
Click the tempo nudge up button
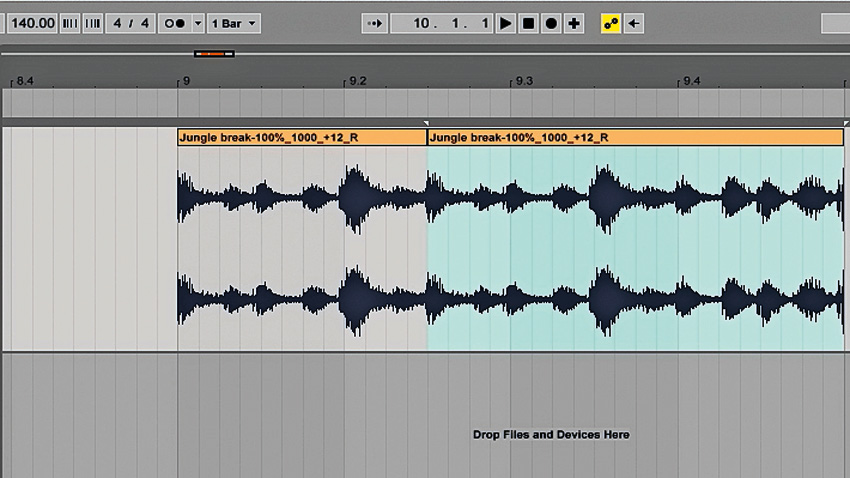point(93,23)
